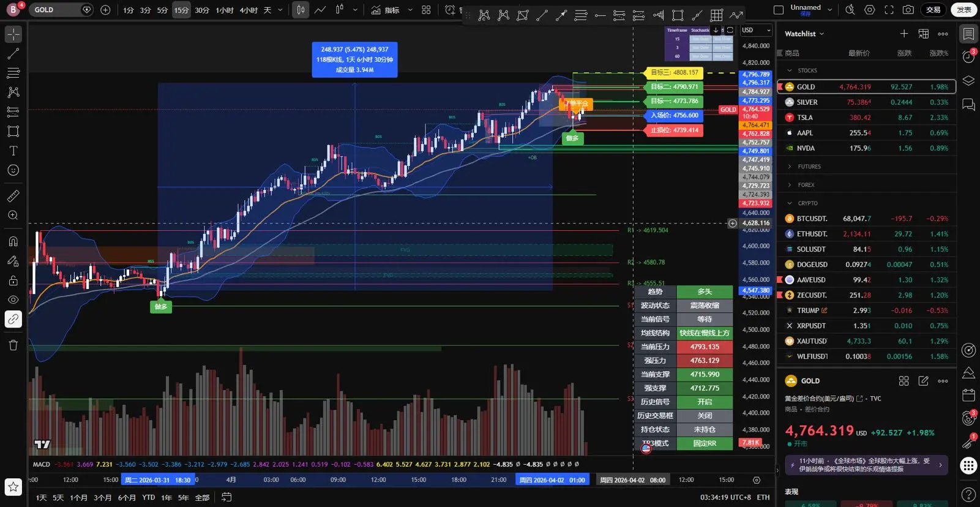The image size is (980, 507).
Task: Open quick search in top toolbar
Action: pos(850,10)
